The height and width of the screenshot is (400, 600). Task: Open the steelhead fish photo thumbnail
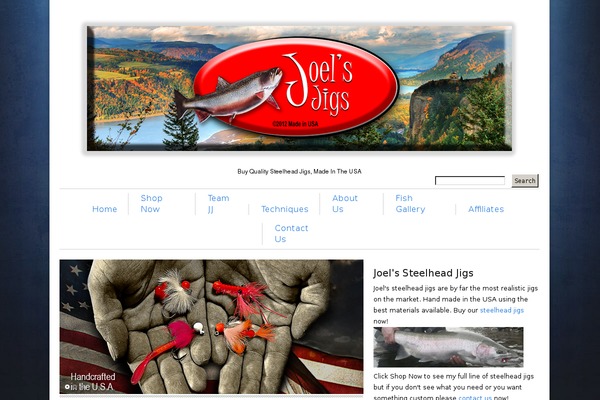point(448,347)
